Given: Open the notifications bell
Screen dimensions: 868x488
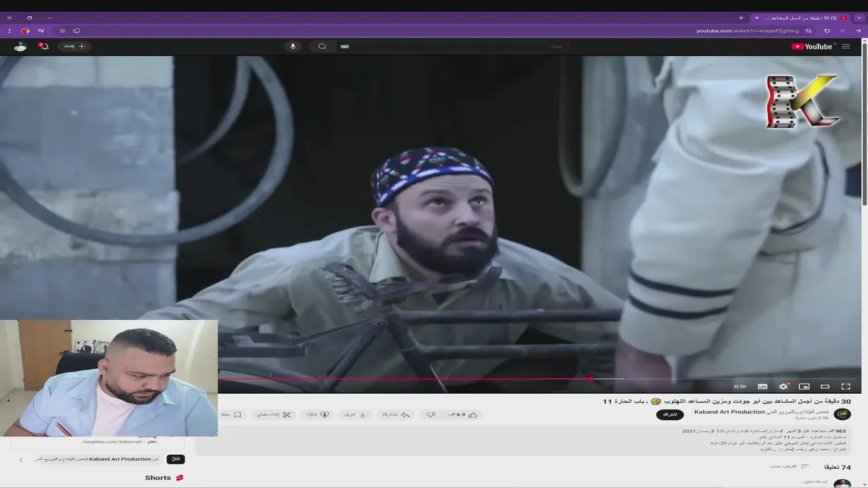Looking at the screenshot, I should tap(44, 46).
